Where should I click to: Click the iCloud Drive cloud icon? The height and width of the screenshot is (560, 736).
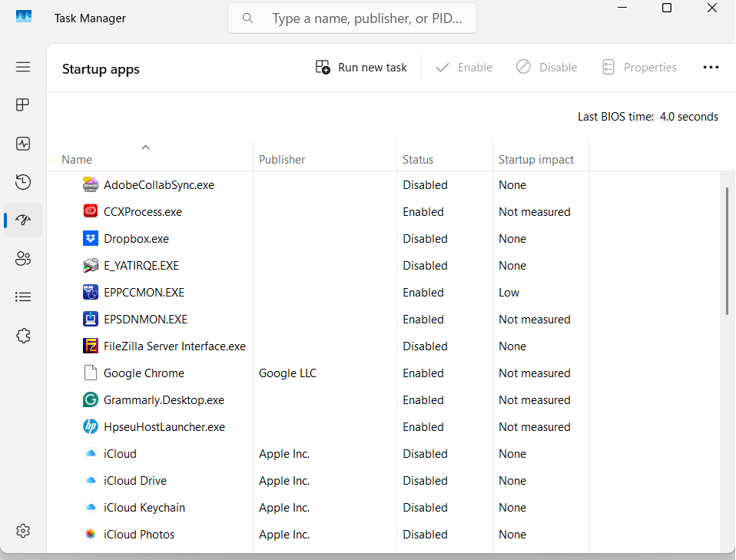pyautogui.click(x=91, y=480)
